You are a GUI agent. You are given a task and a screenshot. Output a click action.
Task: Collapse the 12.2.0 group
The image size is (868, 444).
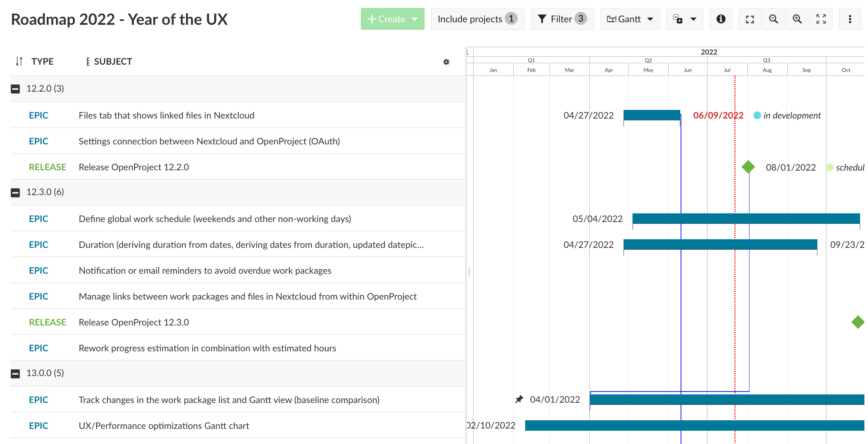(x=15, y=88)
